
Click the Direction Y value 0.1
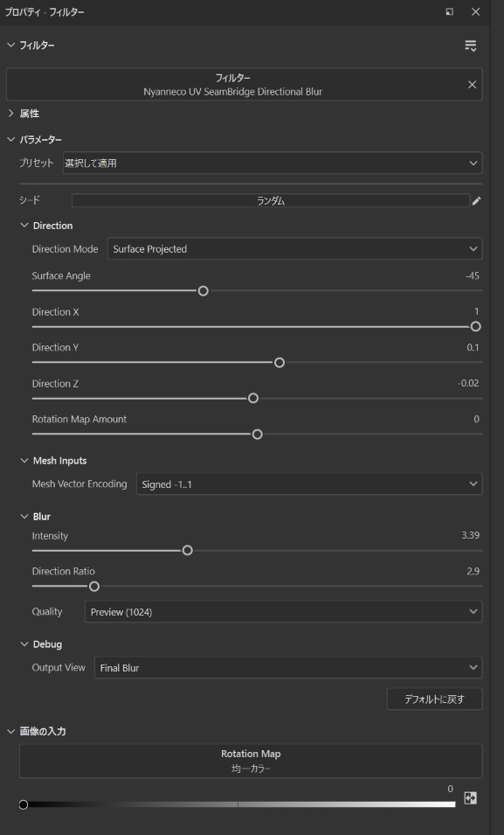point(473,347)
